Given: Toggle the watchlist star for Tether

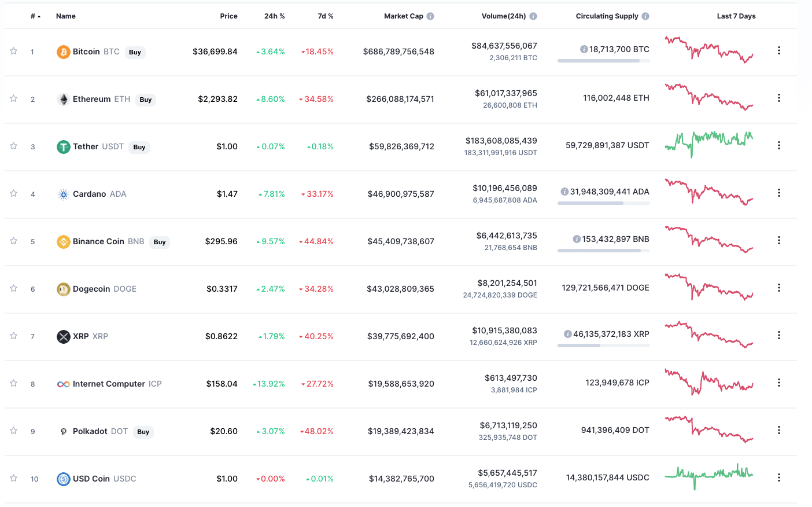Looking at the screenshot, I should (13, 146).
